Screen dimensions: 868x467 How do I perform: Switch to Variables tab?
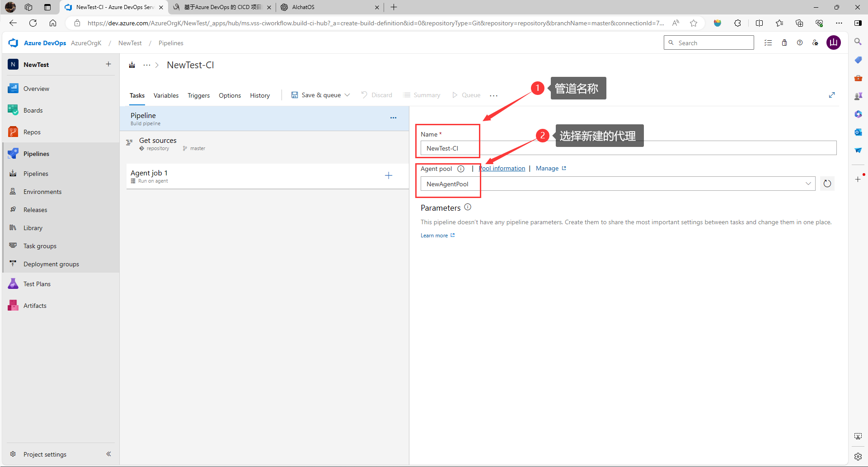pyautogui.click(x=166, y=95)
